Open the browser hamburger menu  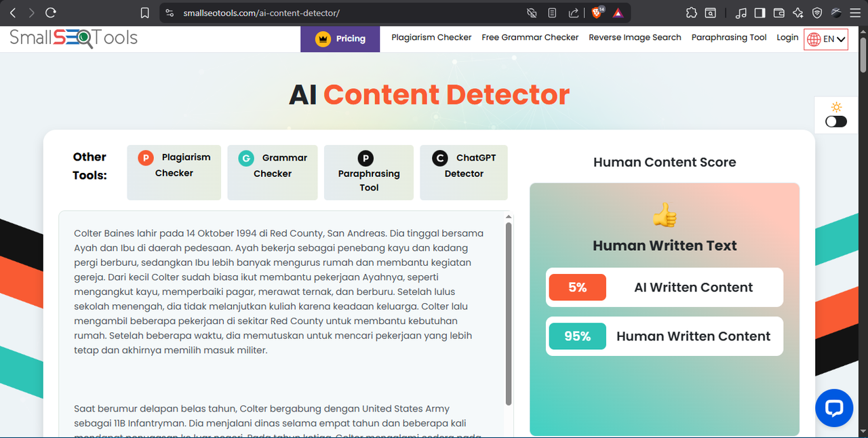tap(855, 13)
